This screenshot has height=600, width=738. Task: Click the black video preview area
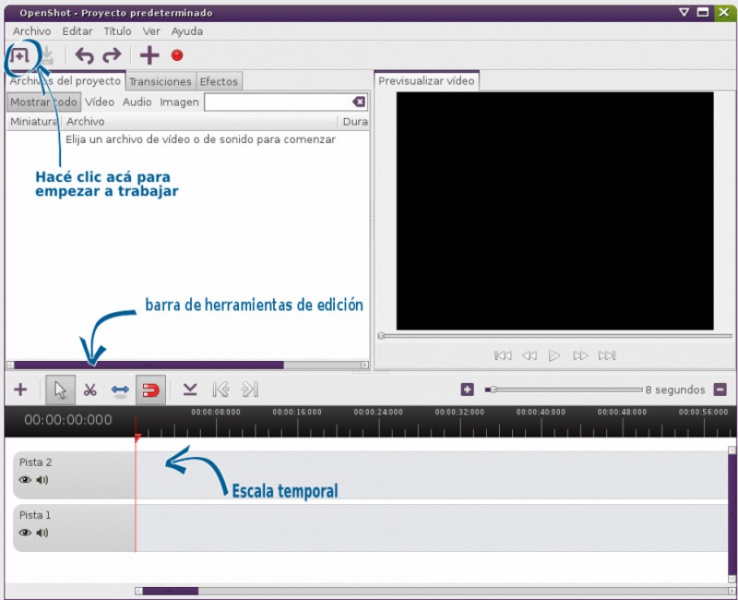[x=555, y=211]
